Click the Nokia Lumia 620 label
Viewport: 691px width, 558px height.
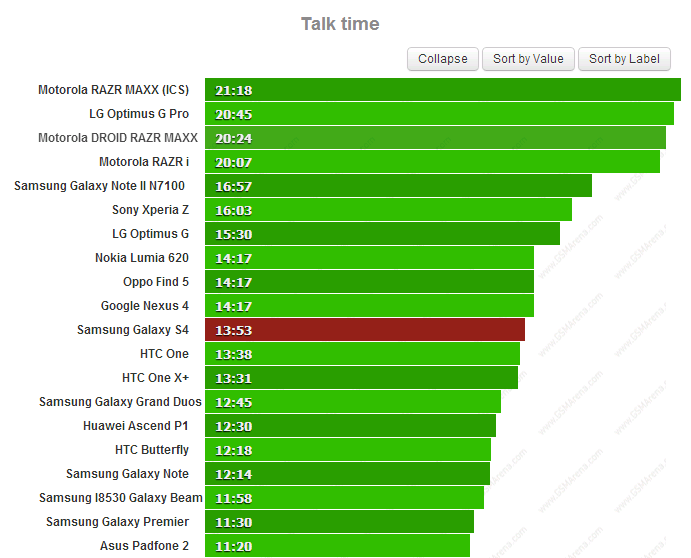tap(141, 258)
